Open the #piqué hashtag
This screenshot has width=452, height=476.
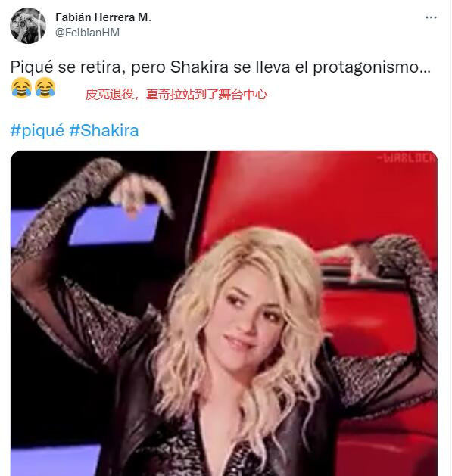coord(37,130)
